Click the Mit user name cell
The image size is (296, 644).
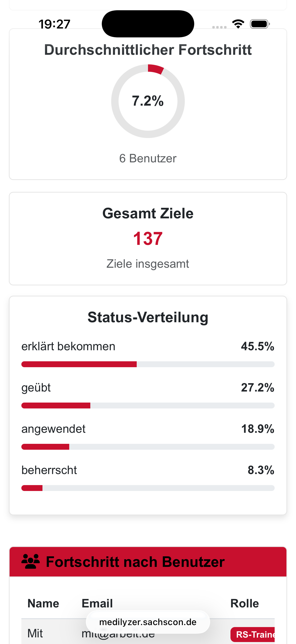tap(35, 633)
